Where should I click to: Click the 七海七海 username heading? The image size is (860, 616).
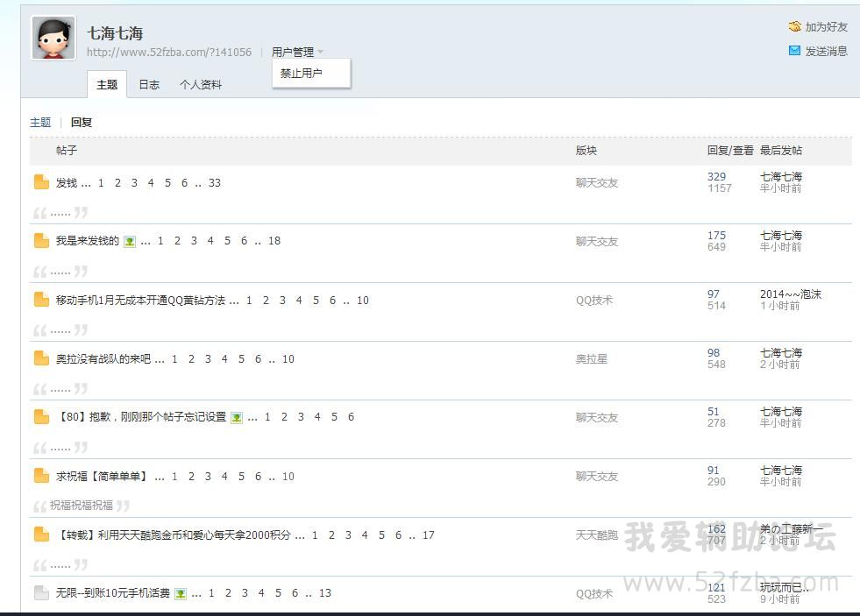click(x=115, y=33)
